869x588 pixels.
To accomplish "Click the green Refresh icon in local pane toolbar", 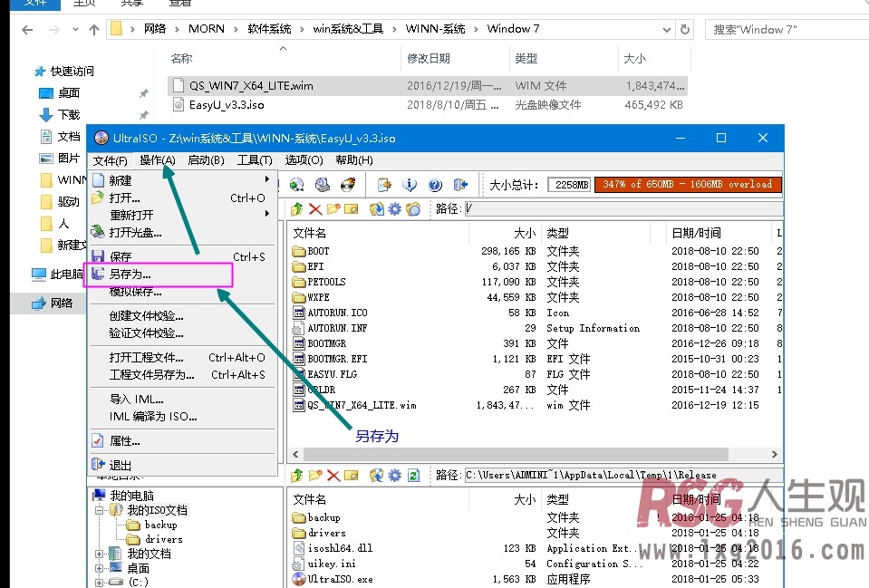I will [x=413, y=476].
